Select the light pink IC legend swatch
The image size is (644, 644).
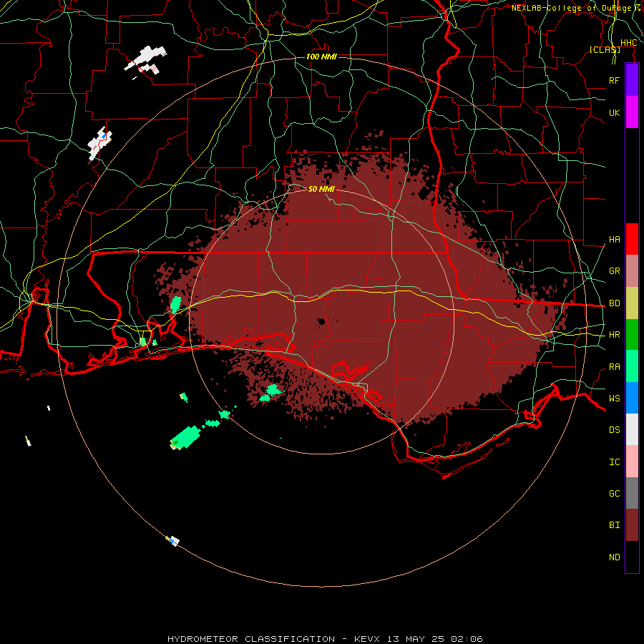pos(632,462)
